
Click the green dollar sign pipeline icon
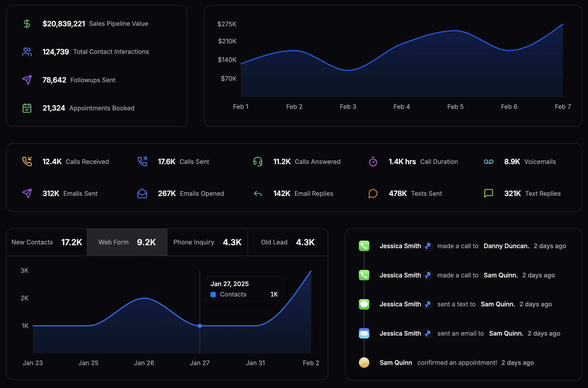[27, 23]
